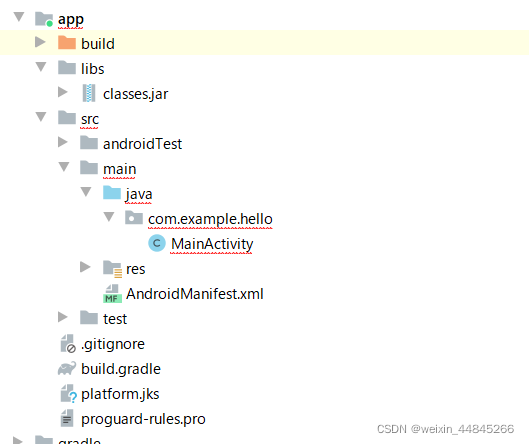Select the androidTest label

point(142,144)
